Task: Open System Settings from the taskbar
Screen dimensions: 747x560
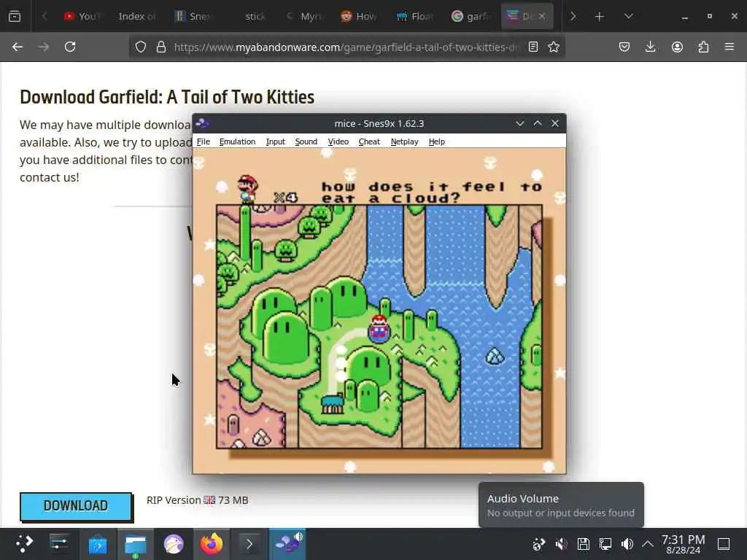Action: tap(60, 544)
